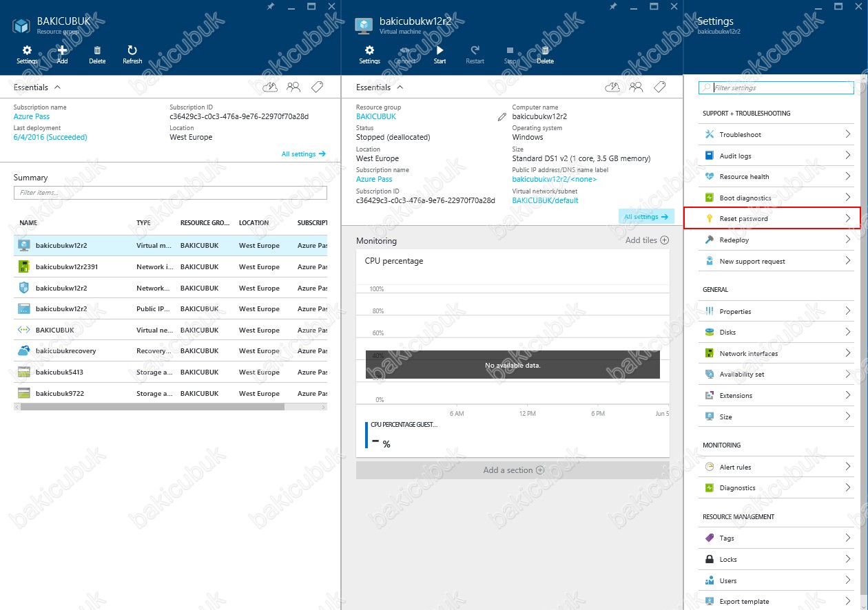Click Add in the resource group toolbar
The image size is (868, 610).
coord(62,54)
